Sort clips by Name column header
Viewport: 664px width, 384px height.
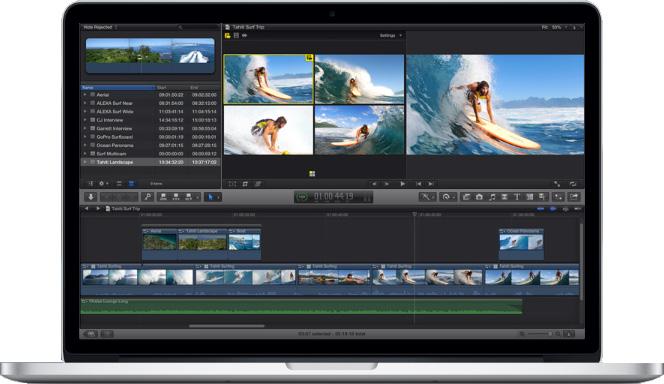(118, 88)
